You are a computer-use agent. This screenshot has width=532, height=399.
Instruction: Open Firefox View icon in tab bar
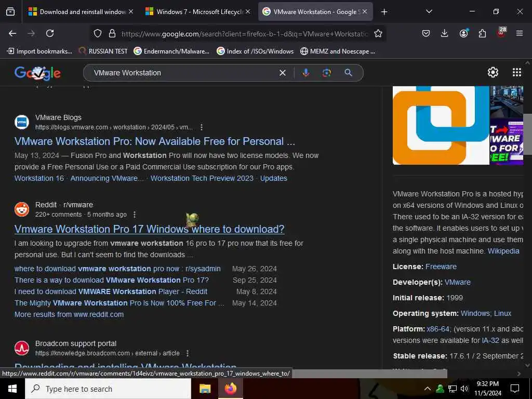tap(10, 12)
